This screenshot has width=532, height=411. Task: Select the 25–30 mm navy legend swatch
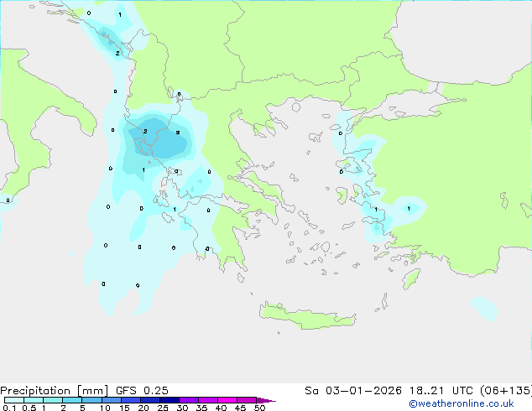coord(169,400)
